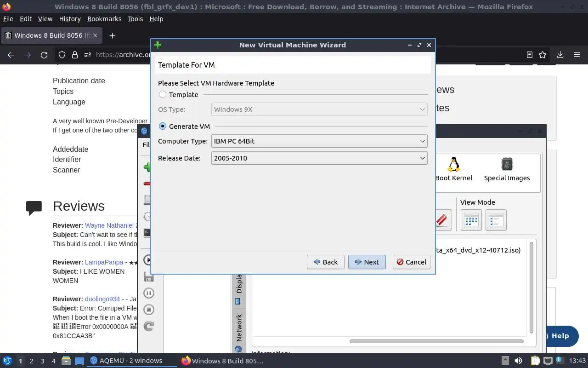The width and height of the screenshot is (588, 368).
Task: Click the AQEMU save VM floppy icon
Action: 148,276
